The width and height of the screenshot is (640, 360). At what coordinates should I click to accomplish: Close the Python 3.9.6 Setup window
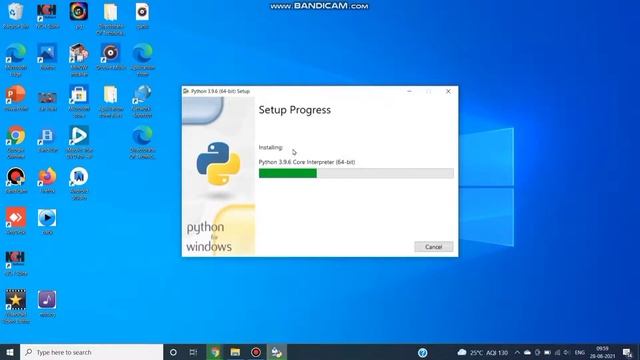click(x=448, y=91)
